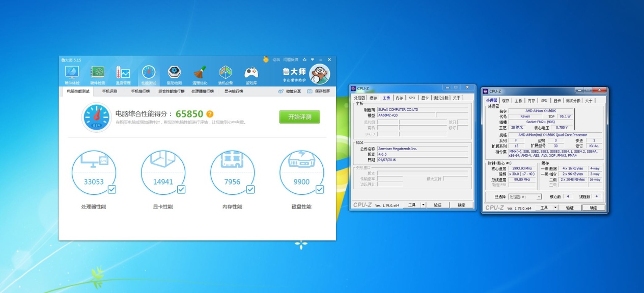Open the 温度管理 temperature management icon

click(x=123, y=75)
